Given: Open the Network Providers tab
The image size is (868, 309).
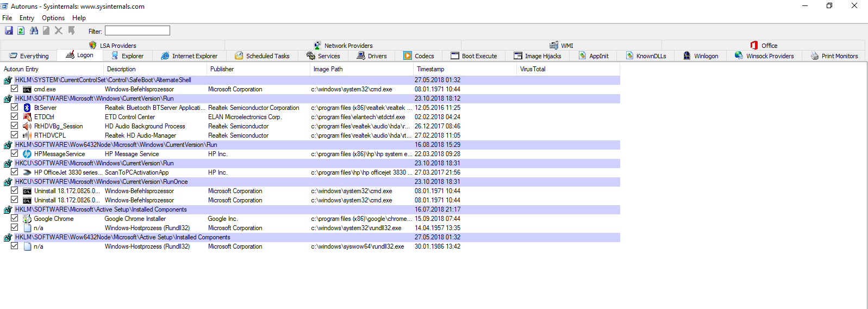Looking at the screenshot, I should point(343,46).
